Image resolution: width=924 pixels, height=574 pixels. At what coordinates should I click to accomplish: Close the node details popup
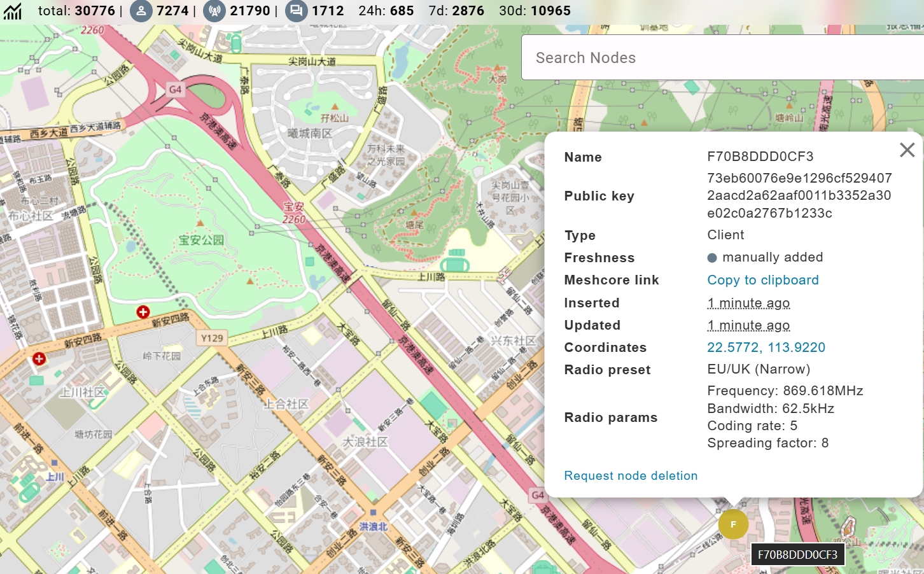coord(907,150)
